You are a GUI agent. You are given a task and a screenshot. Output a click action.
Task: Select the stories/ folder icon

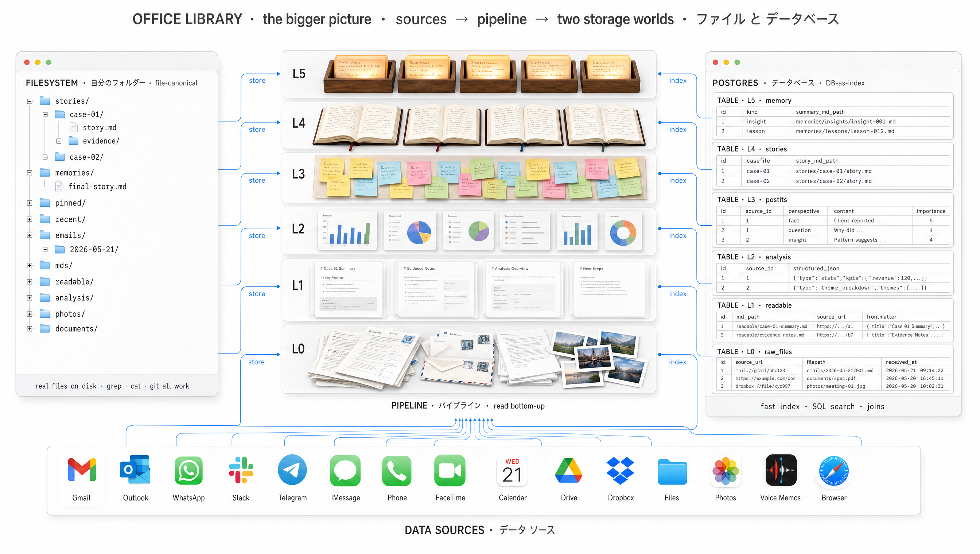tap(45, 101)
